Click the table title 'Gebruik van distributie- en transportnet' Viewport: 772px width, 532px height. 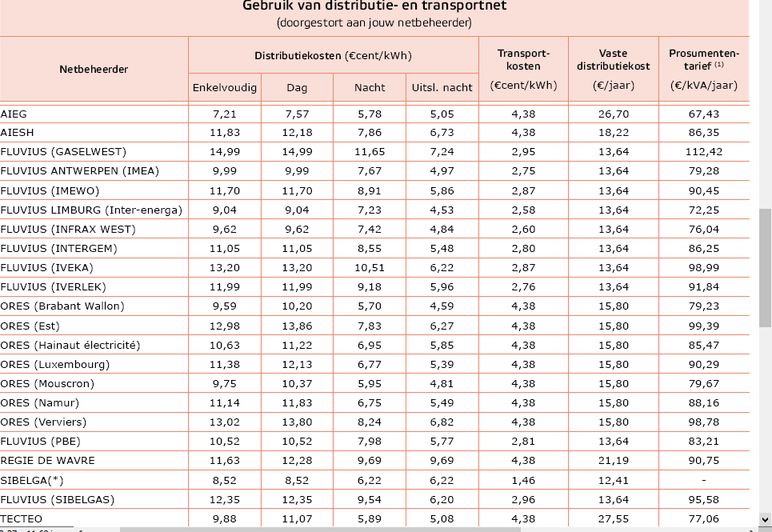tap(374, 6)
